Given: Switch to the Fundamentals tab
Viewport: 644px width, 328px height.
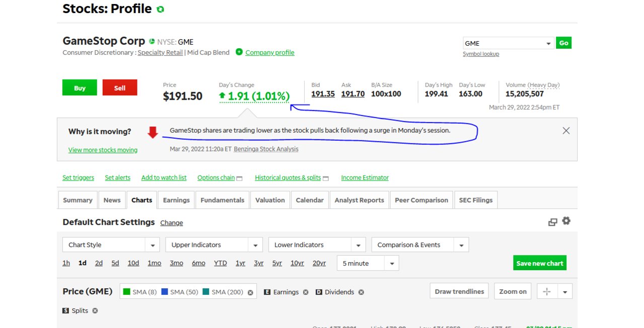Looking at the screenshot, I should (222, 200).
